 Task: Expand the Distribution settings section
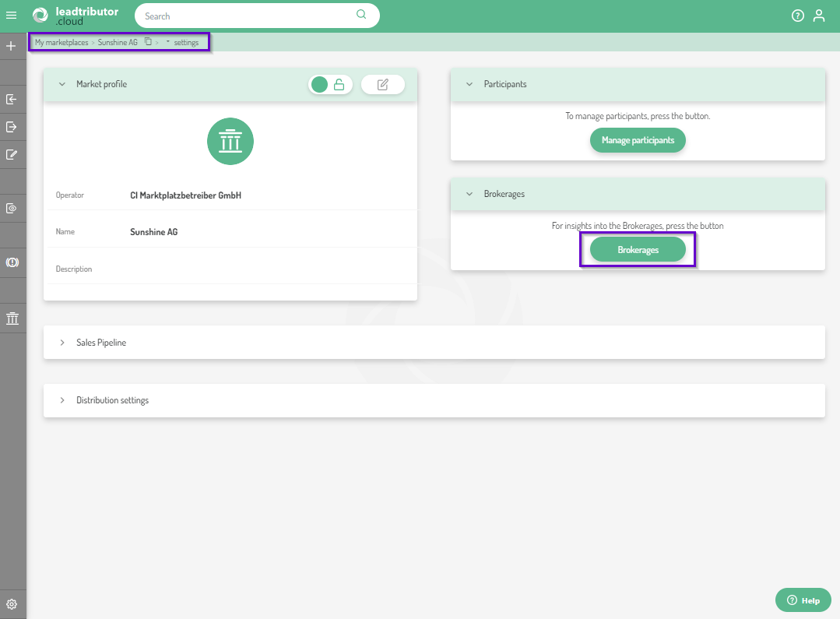(x=62, y=400)
